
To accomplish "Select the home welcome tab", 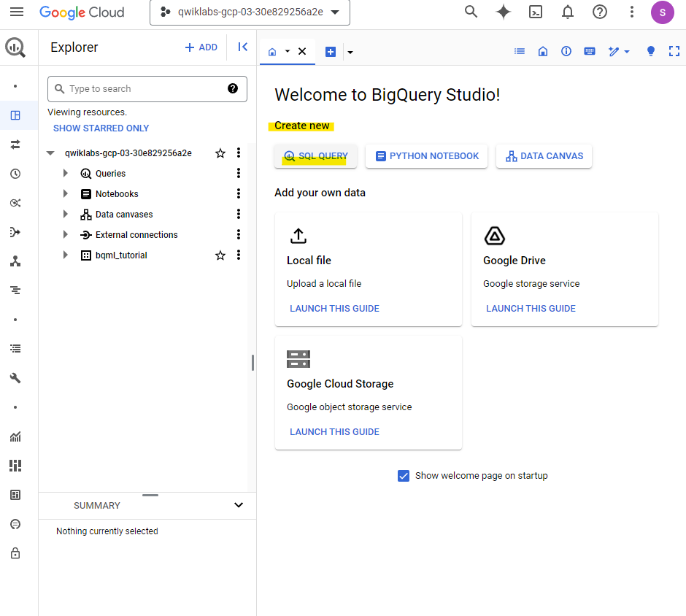I will coord(272,52).
